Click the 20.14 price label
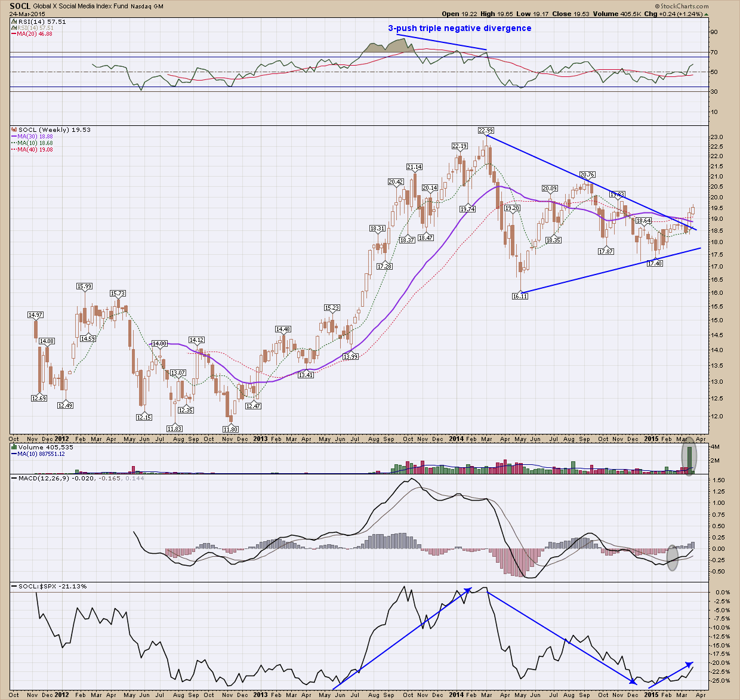 [x=430, y=188]
